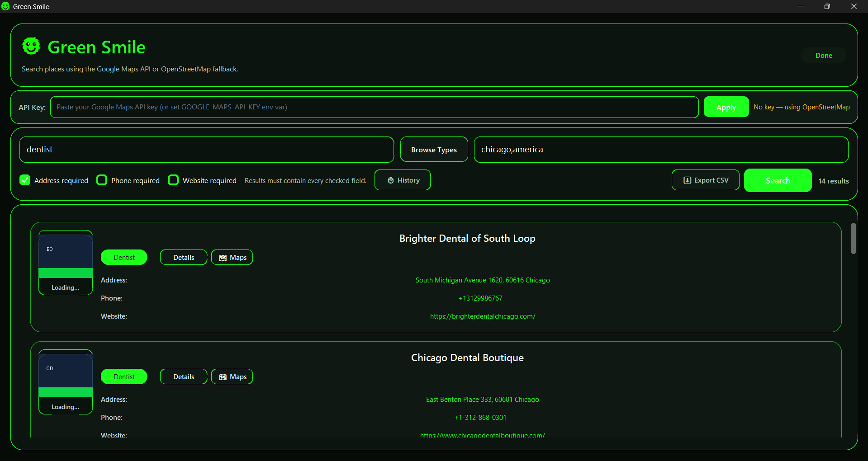
Task: Click the Done button in the header
Action: pos(824,55)
